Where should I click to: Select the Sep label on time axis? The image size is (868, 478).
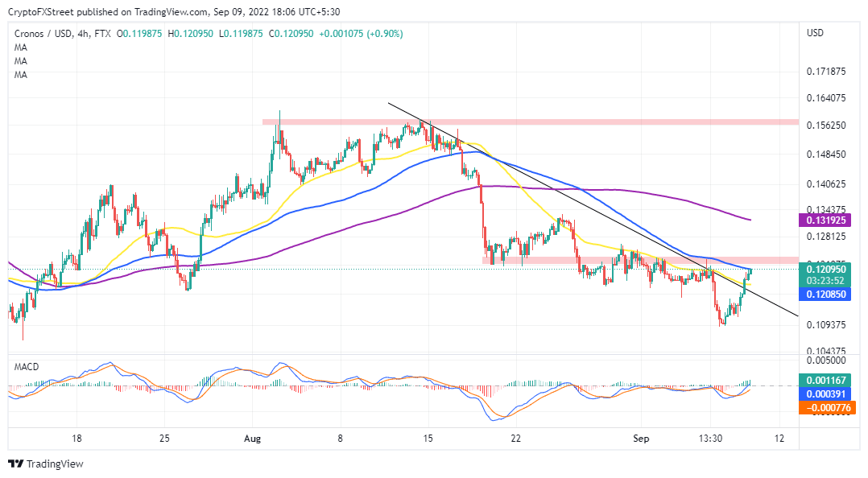642,439
